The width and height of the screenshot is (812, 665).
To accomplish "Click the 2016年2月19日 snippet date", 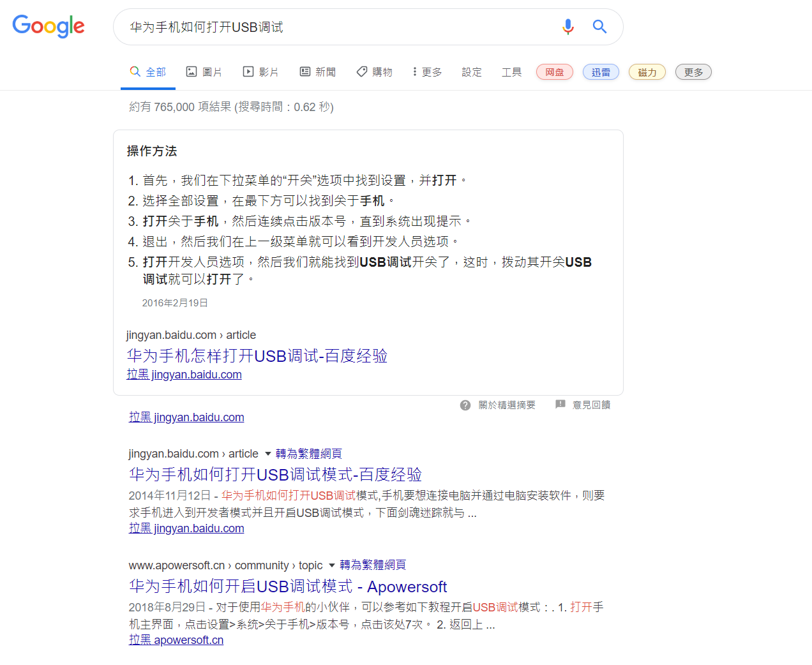I will (175, 303).
